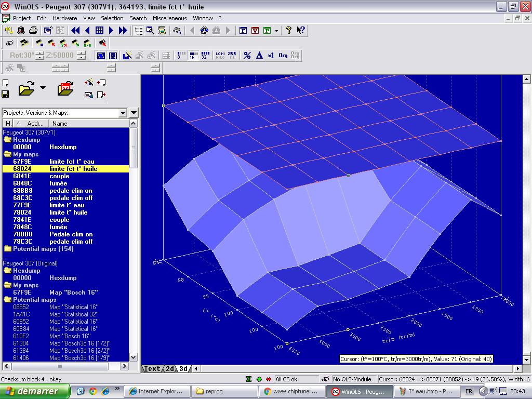The width and height of the screenshot is (532, 399).
Task: Open the Projects, Versions & Maps dropdown
Action: [123, 113]
